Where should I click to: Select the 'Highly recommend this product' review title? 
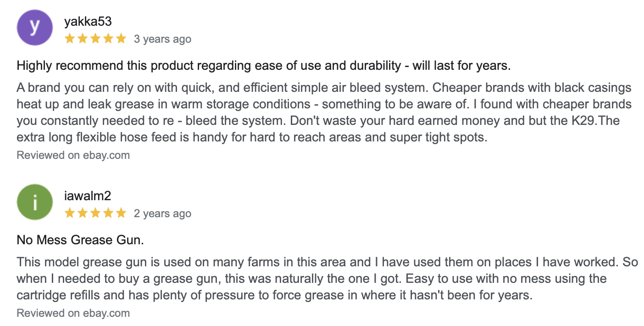[x=264, y=66]
